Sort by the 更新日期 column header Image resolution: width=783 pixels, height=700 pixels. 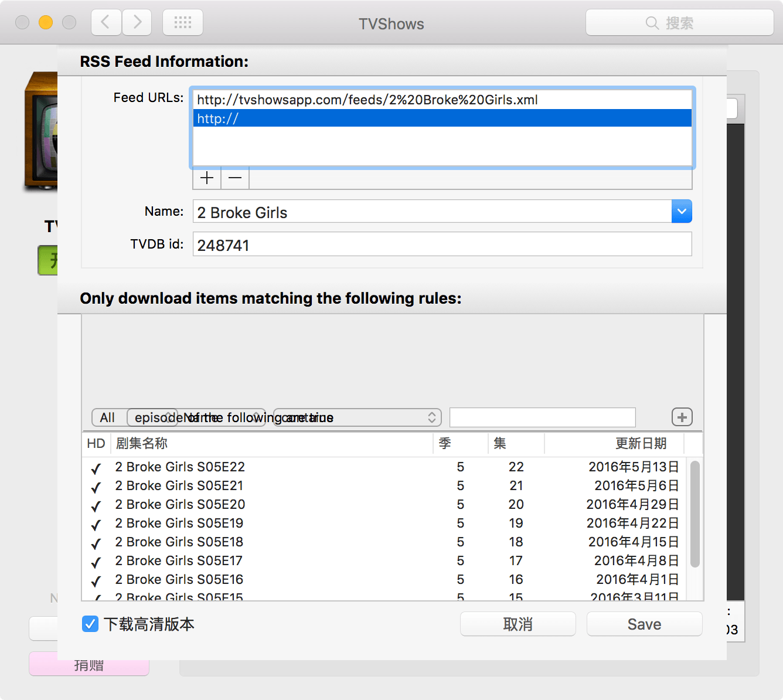pos(615,443)
